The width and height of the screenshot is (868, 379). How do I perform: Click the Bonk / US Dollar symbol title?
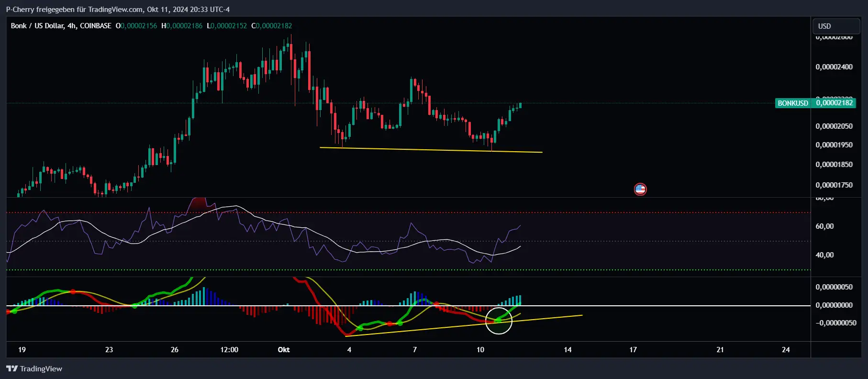pos(61,26)
